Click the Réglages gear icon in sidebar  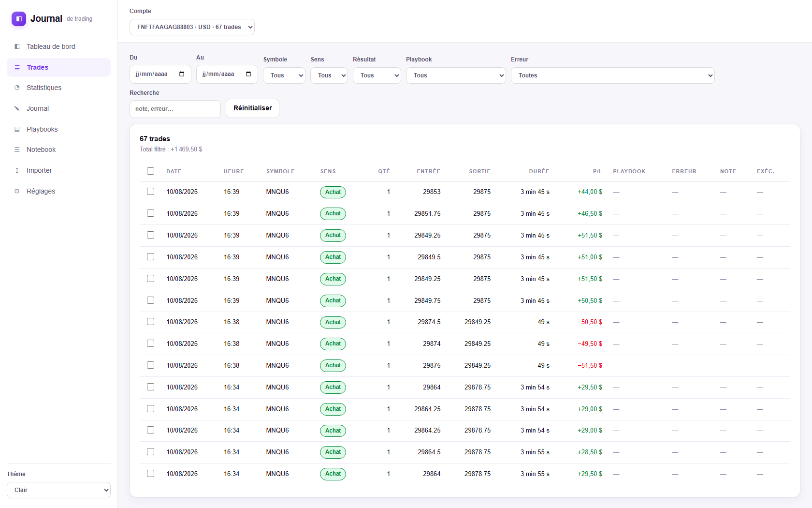17,191
